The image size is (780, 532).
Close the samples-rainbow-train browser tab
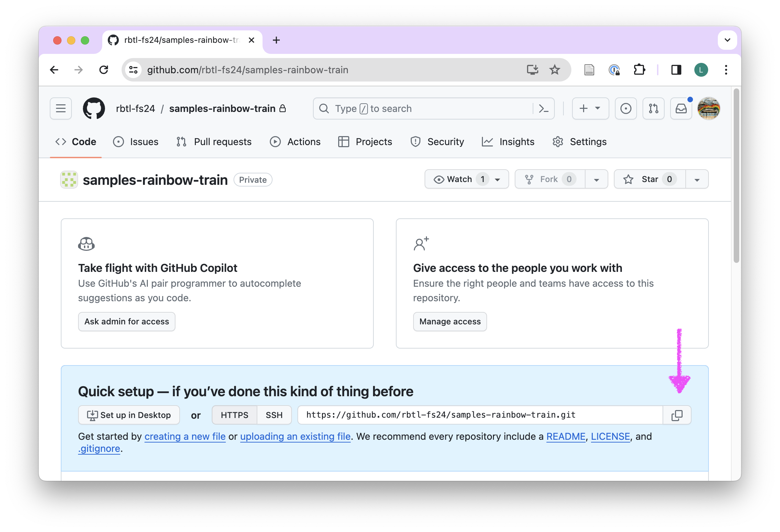(x=251, y=40)
